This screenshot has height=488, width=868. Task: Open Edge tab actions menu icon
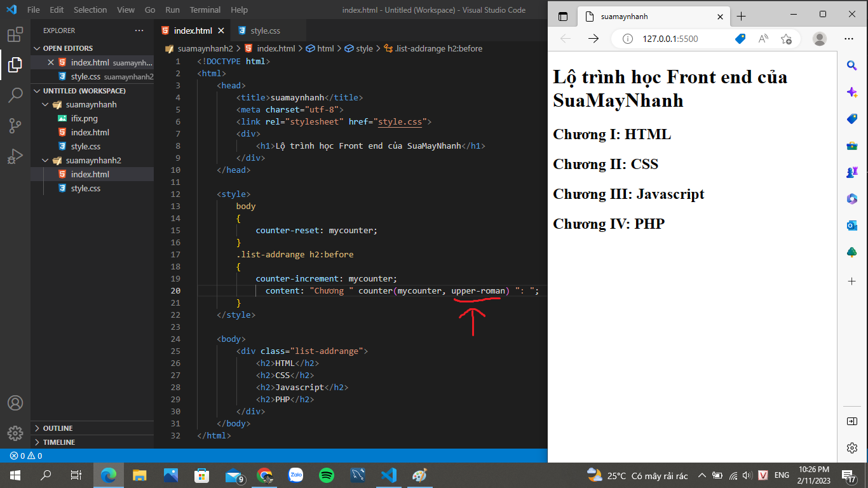pyautogui.click(x=562, y=17)
